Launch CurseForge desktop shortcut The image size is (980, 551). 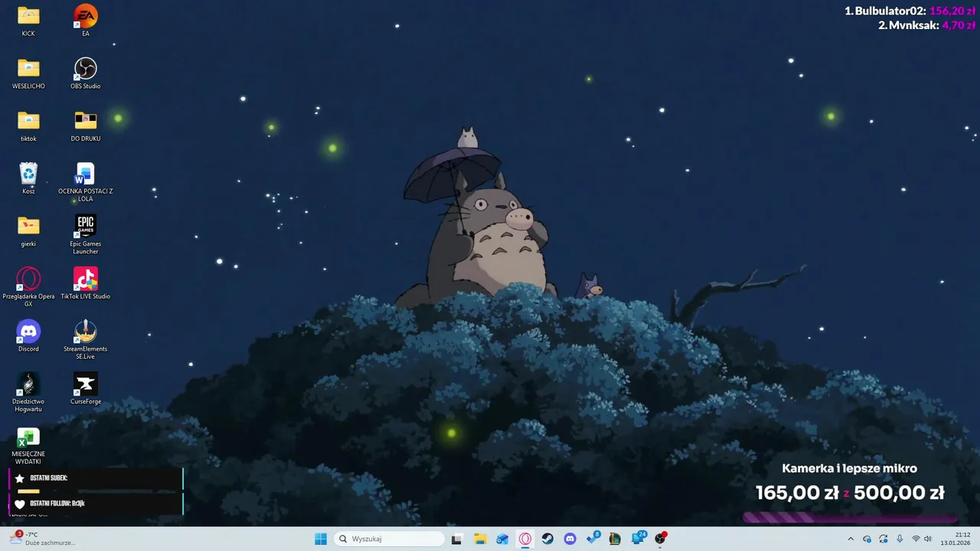point(86,389)
